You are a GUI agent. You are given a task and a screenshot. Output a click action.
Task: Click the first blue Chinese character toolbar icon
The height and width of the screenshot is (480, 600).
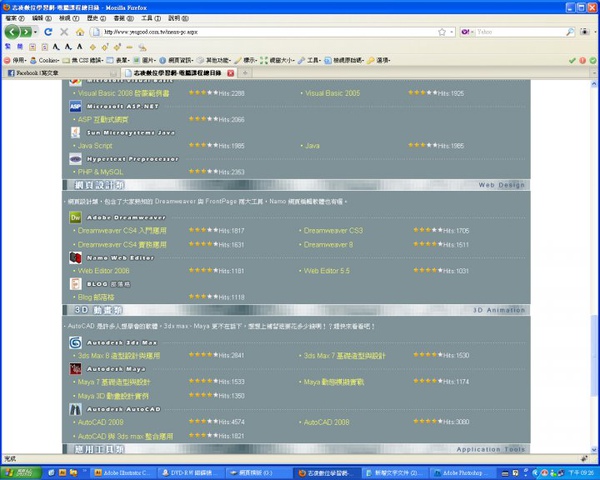8,47
